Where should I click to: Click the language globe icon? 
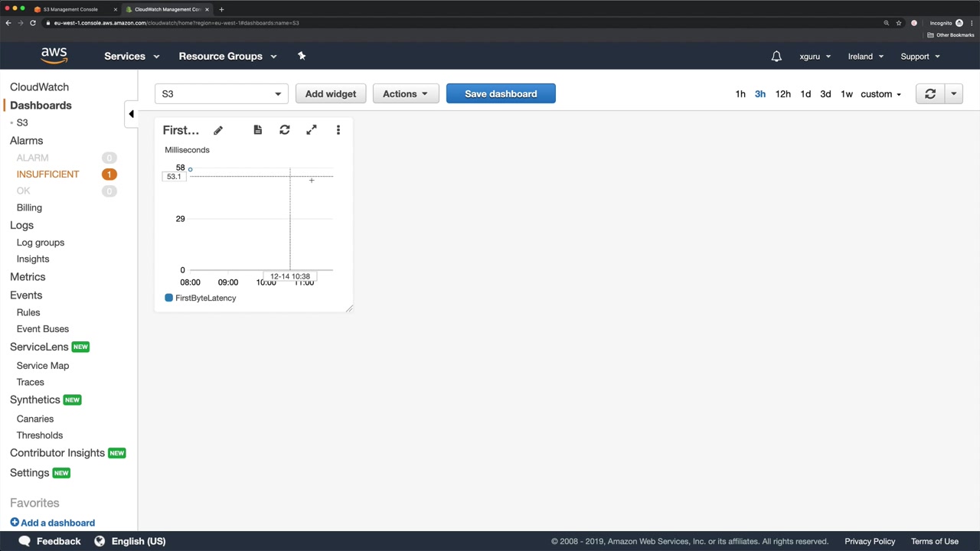click(100, 541)
